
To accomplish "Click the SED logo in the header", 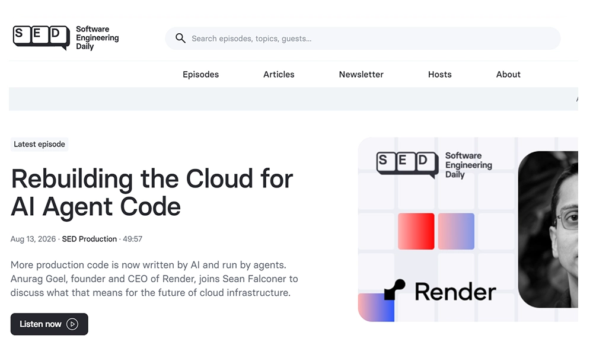I will coord(42,37).
